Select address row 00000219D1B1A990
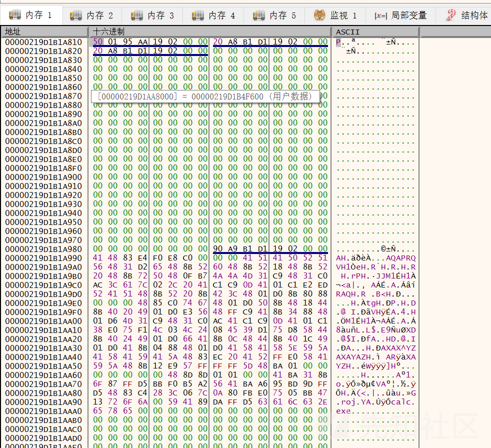This screenshot has height=448, width=491. tap(43, 258)
